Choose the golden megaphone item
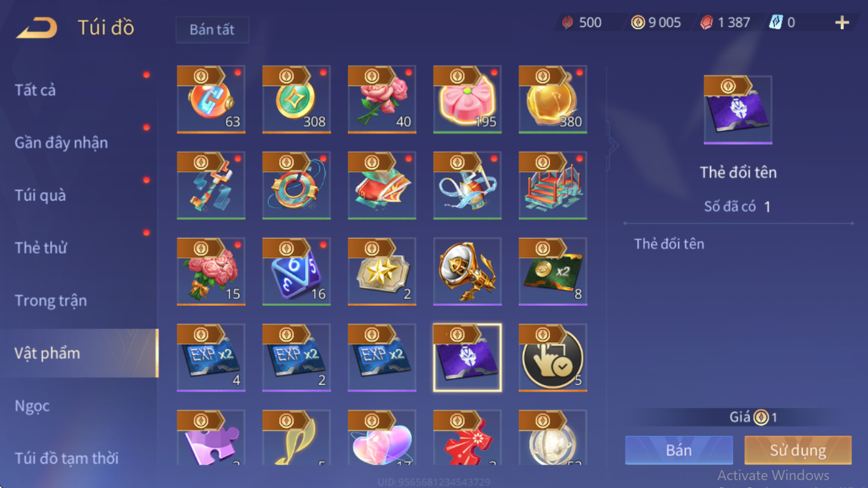 point(467,272)
